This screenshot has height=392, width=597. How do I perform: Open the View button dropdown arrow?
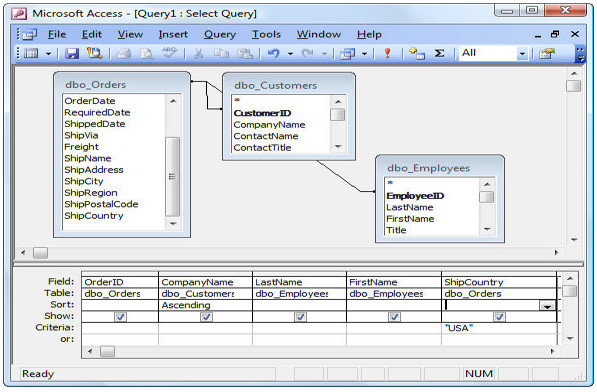tap(48, 54)
